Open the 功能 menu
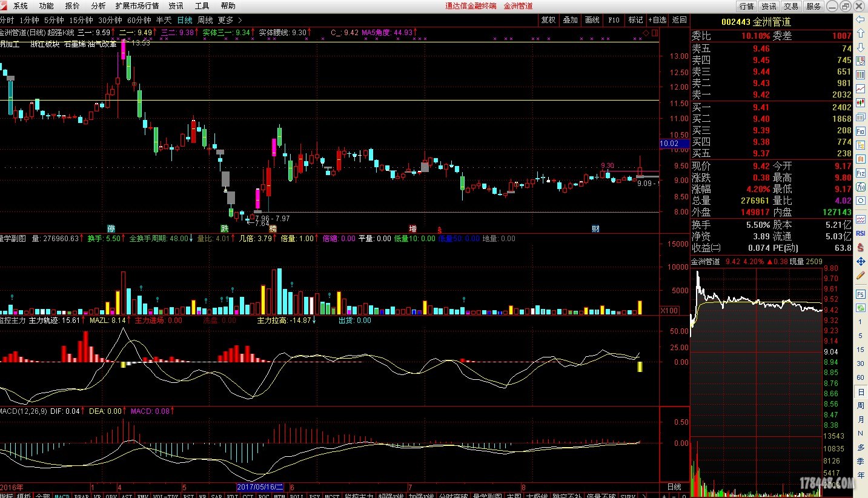Viewport: 868px width, 498px height. [x=46, y=5]
